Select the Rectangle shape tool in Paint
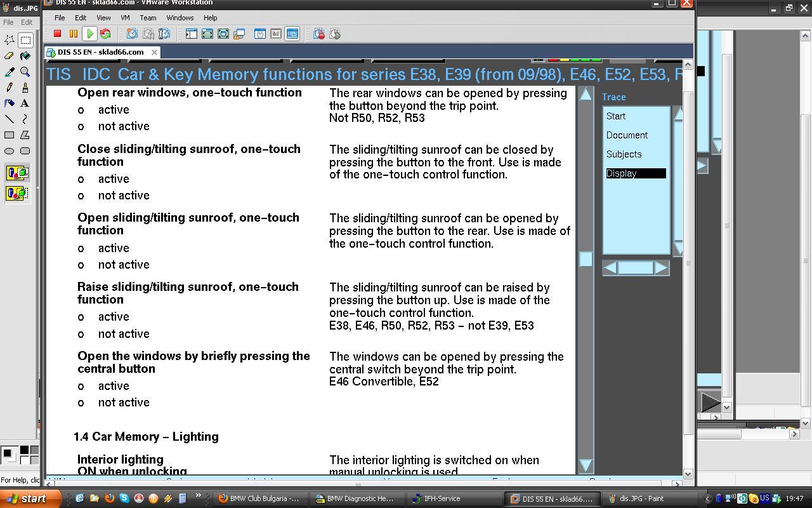 click(10, 135)
